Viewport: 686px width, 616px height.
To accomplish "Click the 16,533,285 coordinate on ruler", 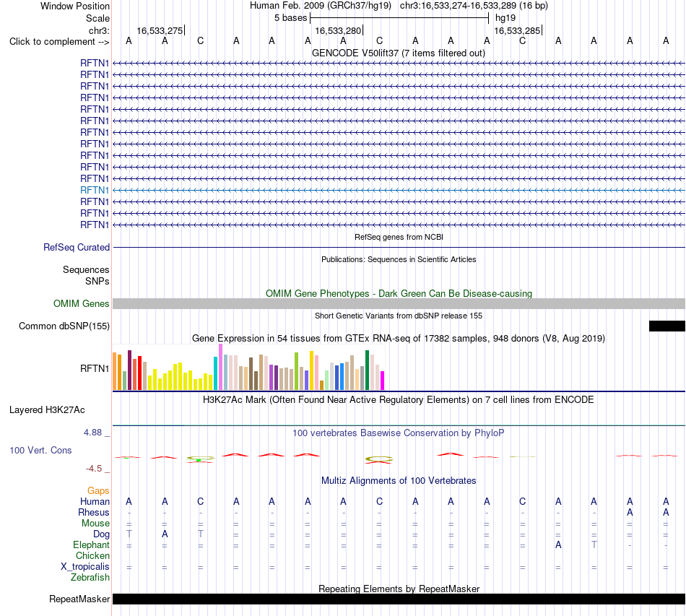I will 517,30.
